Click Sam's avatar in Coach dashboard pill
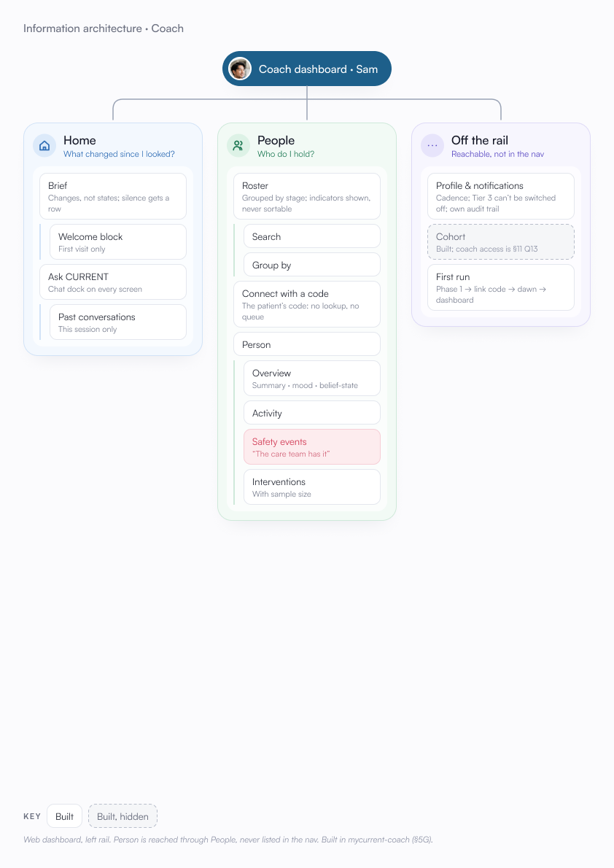 click(x=240, y=69)
